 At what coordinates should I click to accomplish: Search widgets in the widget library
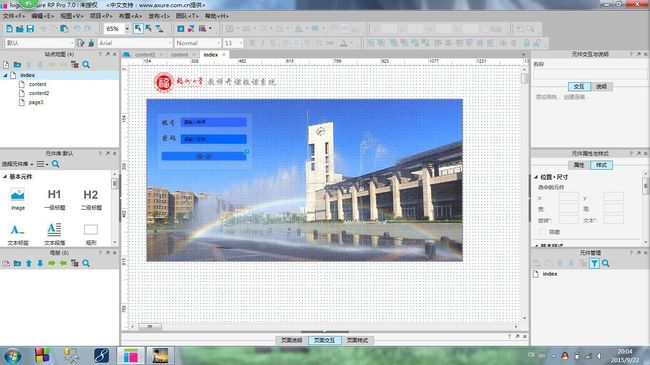pyautogui.click(x=56, y=164)
